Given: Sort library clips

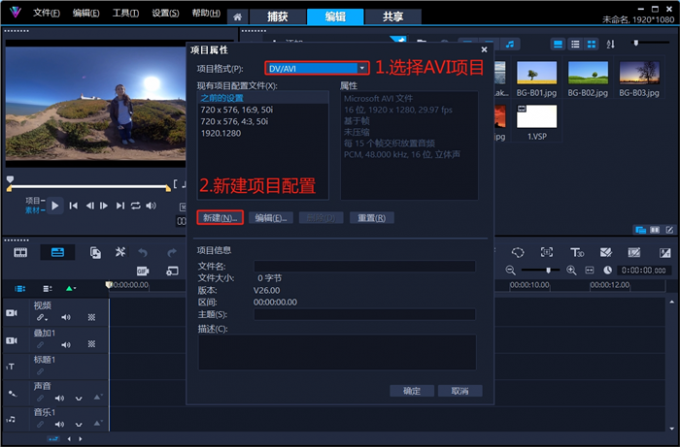Looking at the screenshot, I should coord(611,44).
